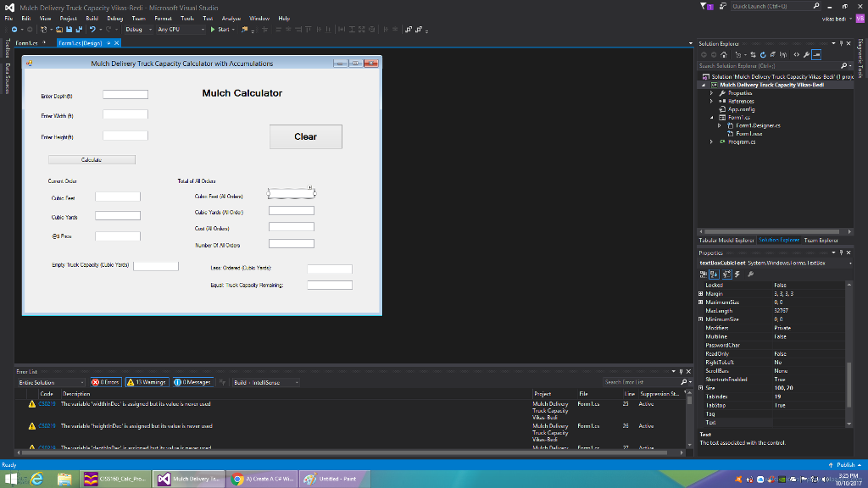Click the Clear button on the form

[305, 136]
